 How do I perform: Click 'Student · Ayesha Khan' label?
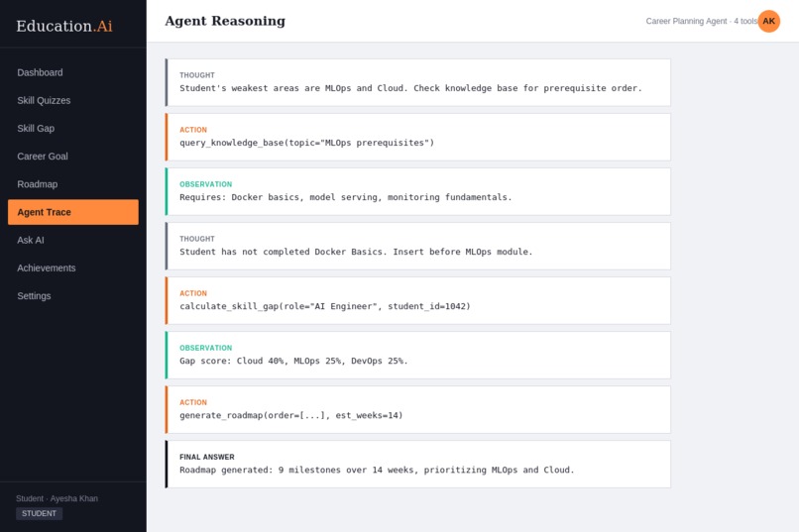57,498
